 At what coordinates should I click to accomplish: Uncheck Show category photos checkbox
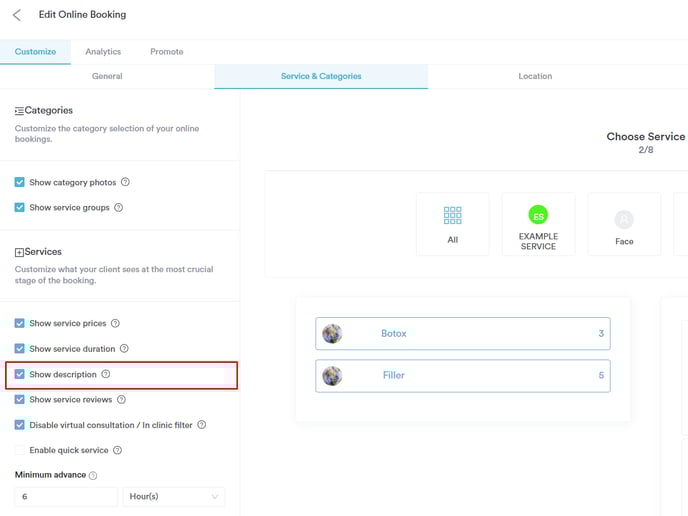[x=19, y=182]
